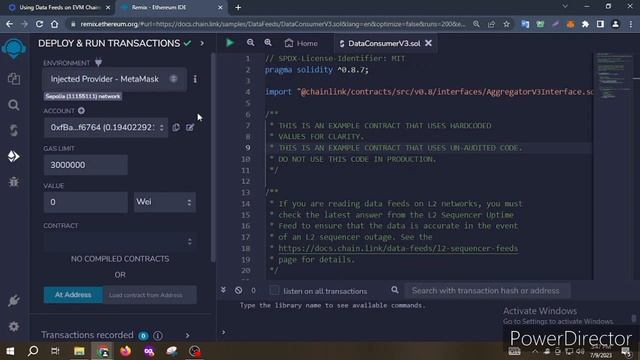This screenshot has width=640, height=360.
Task: Expand terminal prompt chevron
Action: [x=223, y=332]
